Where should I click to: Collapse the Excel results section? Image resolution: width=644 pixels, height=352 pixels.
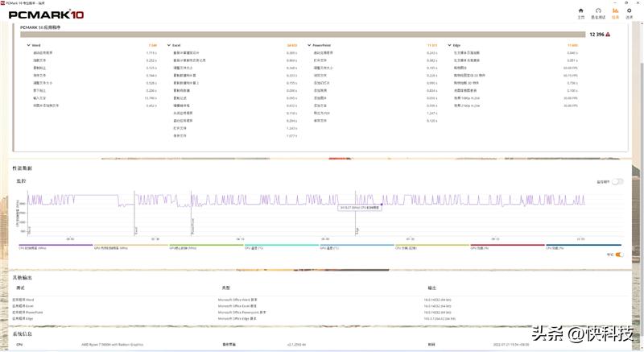169,45
